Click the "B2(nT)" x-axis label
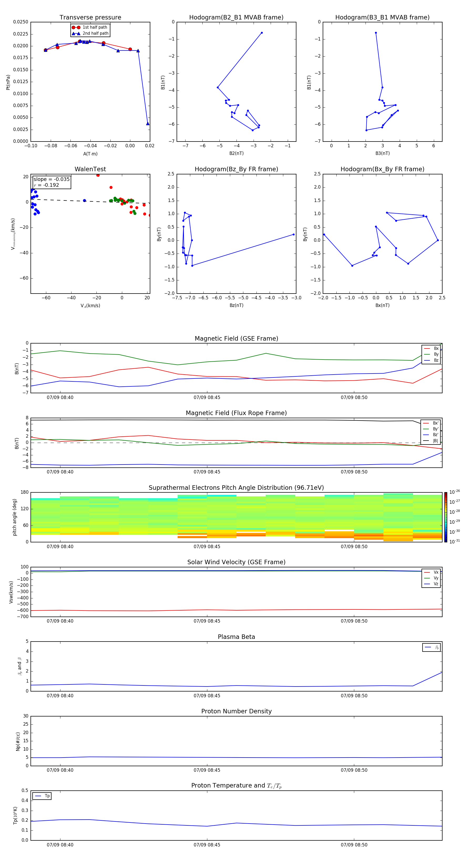The height and width of the screenshot is (868, 473). point(236,153)
